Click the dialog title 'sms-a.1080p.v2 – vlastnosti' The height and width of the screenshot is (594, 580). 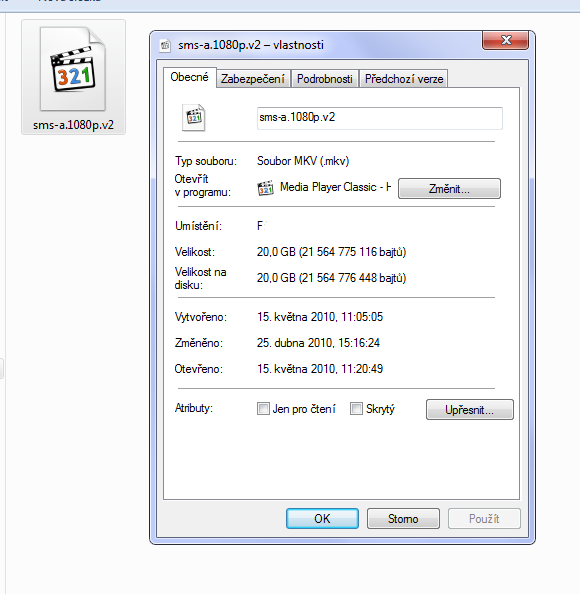pyautogui.click(x=251, y=45)
